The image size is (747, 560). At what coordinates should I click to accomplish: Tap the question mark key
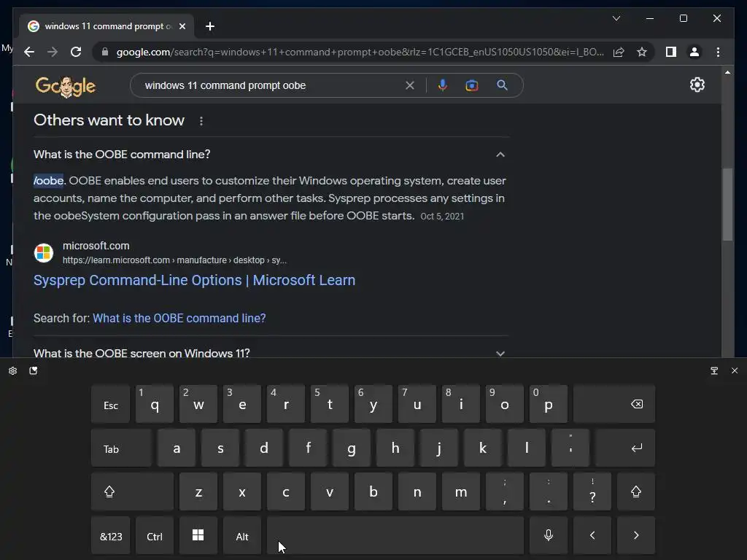[592, 491]
